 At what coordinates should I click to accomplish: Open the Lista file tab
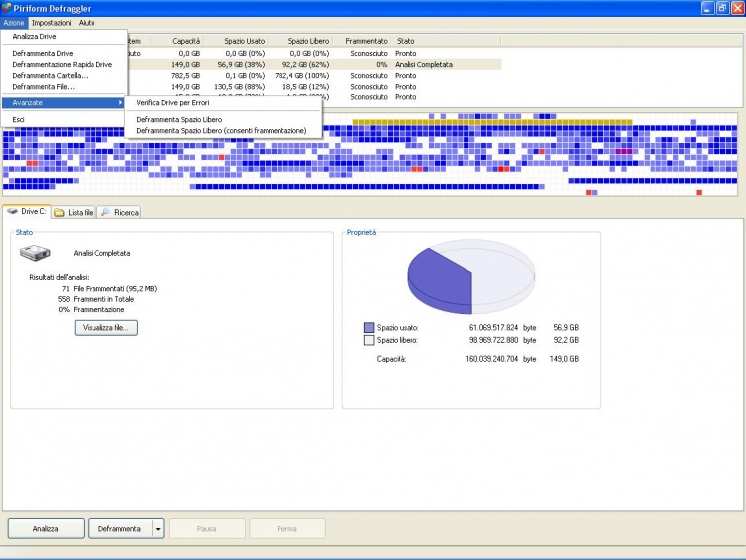tap(74, 212)
